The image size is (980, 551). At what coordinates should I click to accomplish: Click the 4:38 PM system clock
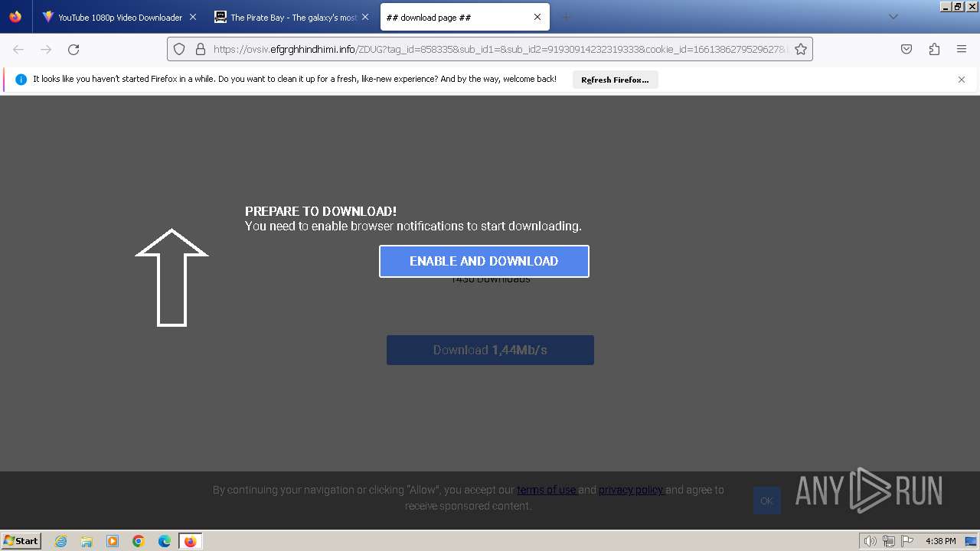coord(940,541)
